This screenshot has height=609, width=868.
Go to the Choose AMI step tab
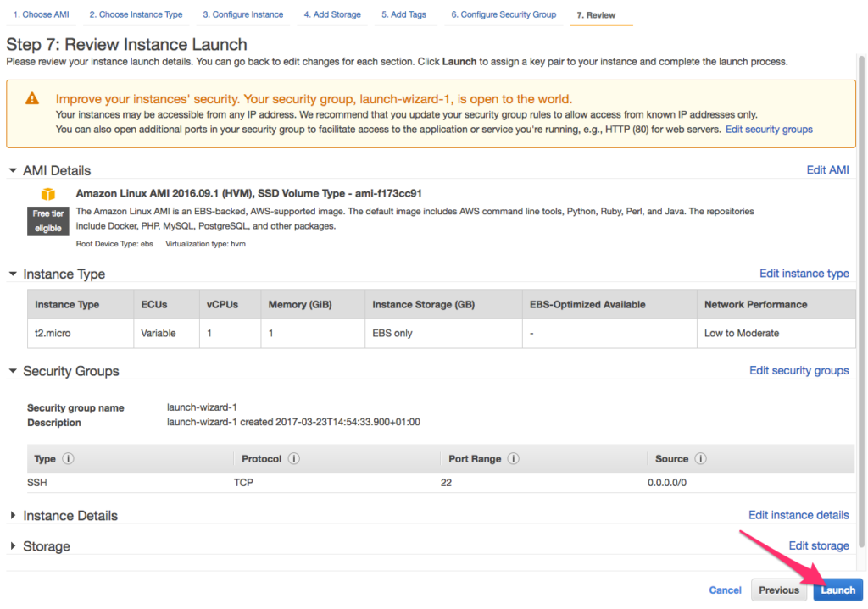[x=40, y=15]
